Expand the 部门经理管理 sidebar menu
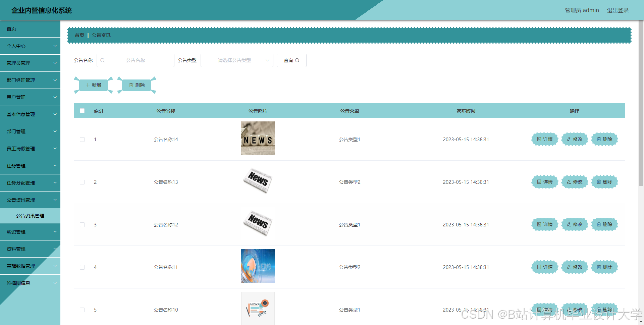 pyautogui.click(x=30, y=80)
